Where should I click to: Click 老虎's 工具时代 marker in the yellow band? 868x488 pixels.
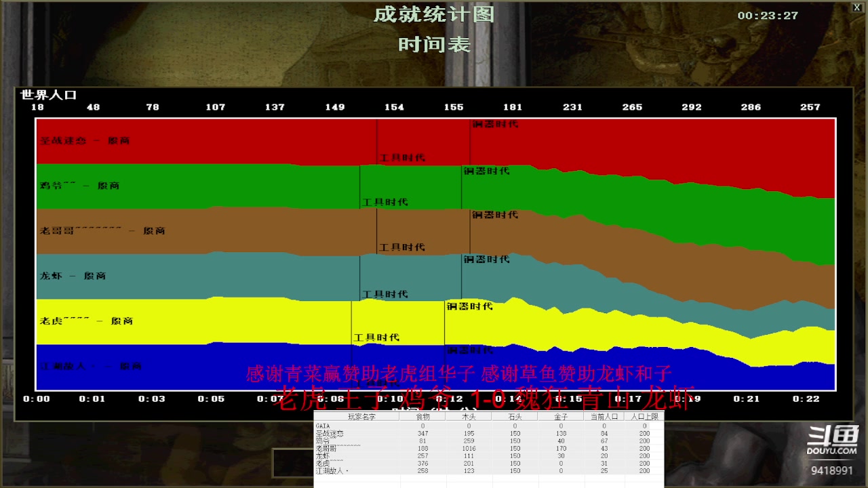[x=377, y=338]
